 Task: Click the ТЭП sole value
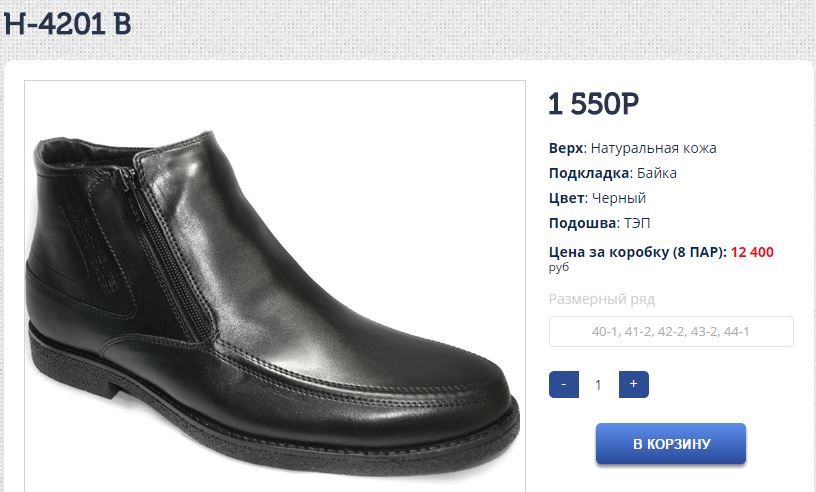point(636,223)
